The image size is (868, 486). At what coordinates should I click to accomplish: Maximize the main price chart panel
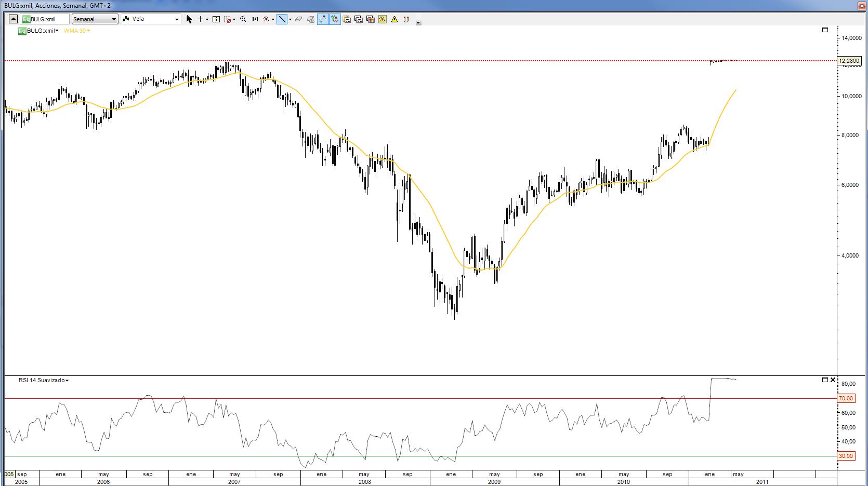(x=825, y=30)
